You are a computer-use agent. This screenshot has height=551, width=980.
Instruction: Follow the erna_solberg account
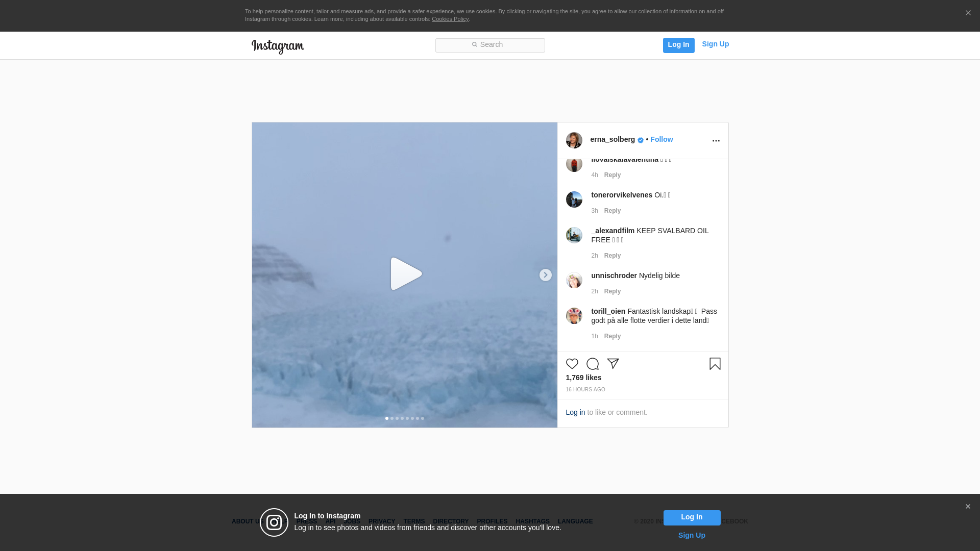click(661, 140)
